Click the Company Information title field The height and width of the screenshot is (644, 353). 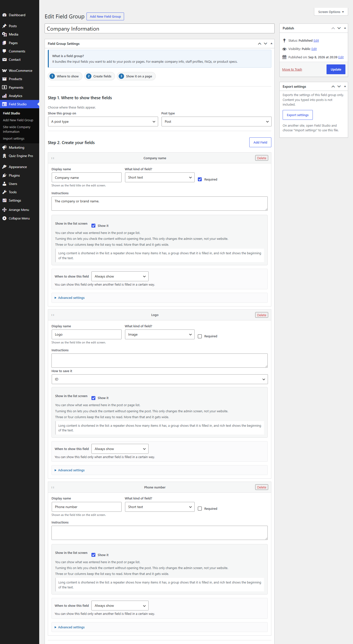click(159, 28)
